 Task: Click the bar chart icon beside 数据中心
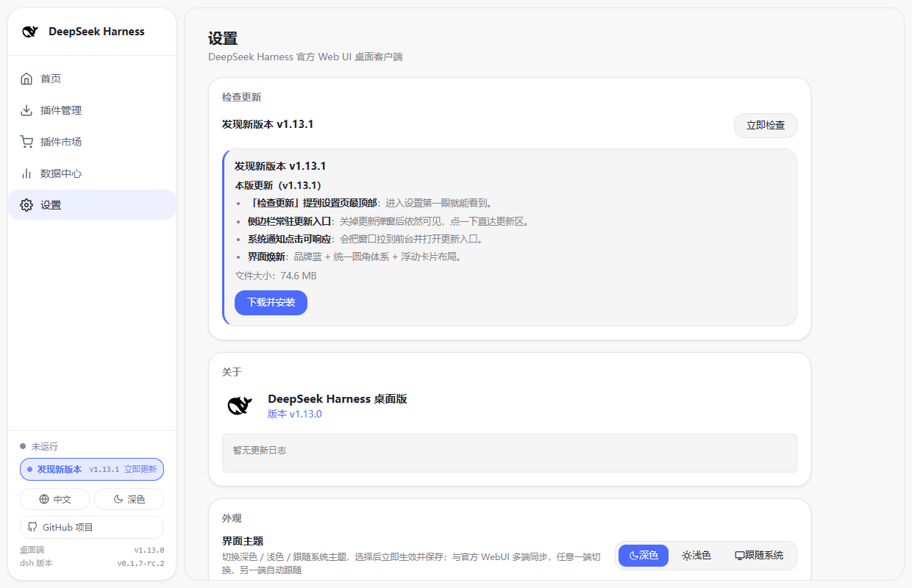point(26,173)
